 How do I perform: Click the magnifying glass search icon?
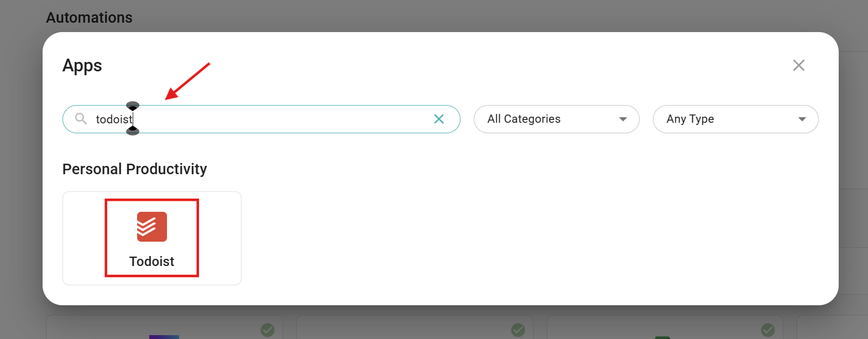coord(81,119)
